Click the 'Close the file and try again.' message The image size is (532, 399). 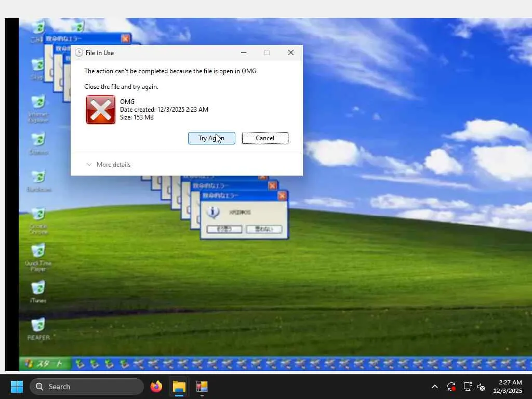(121, 87)
